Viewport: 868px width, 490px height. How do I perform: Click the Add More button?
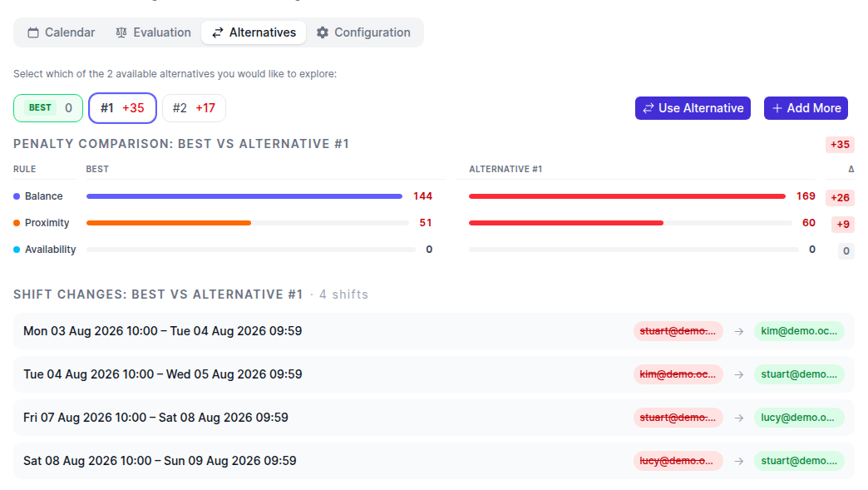(x=806, y=108)
